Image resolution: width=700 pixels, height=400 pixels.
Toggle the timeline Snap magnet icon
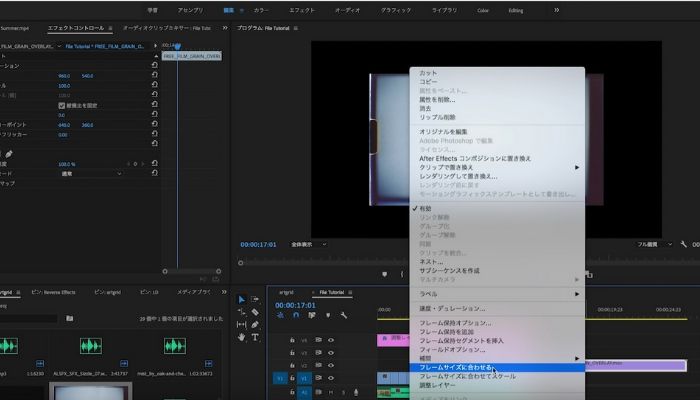[296, 315]
